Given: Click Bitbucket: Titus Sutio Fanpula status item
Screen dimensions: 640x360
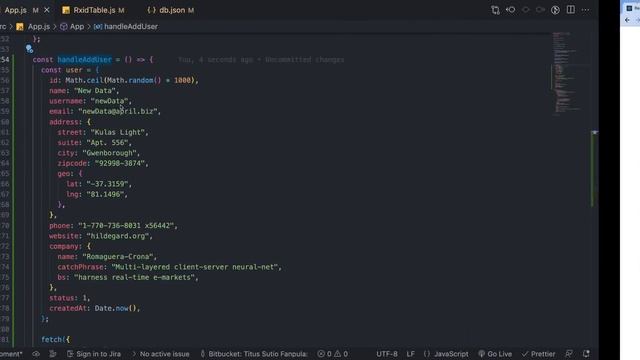Looking at the screenshot, I should (253, 354).
